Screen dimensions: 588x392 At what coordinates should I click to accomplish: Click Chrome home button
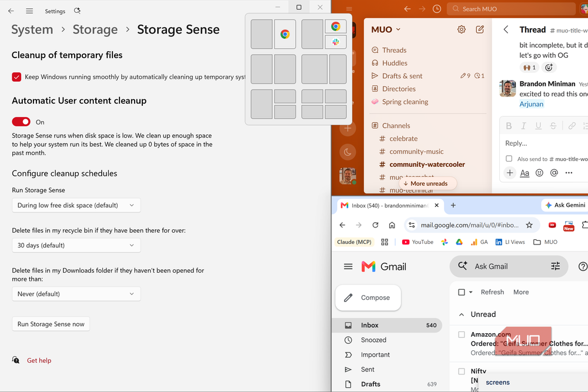[x=392, y=225]
